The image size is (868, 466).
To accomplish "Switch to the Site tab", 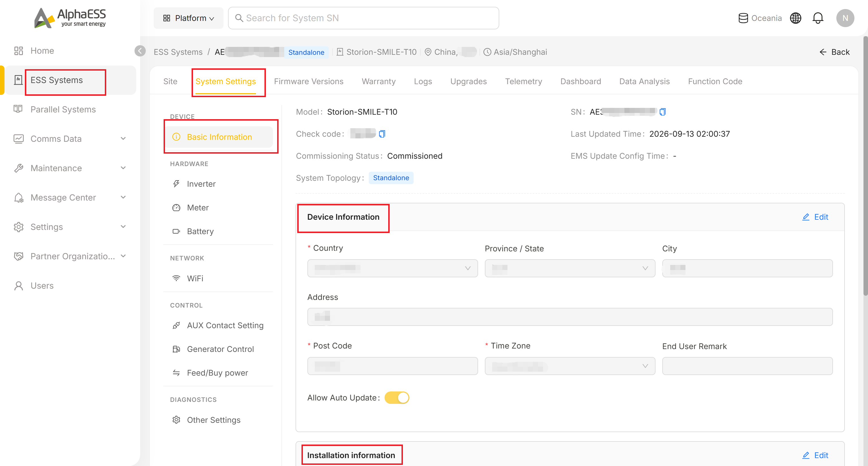I will [x=170, y=82].
